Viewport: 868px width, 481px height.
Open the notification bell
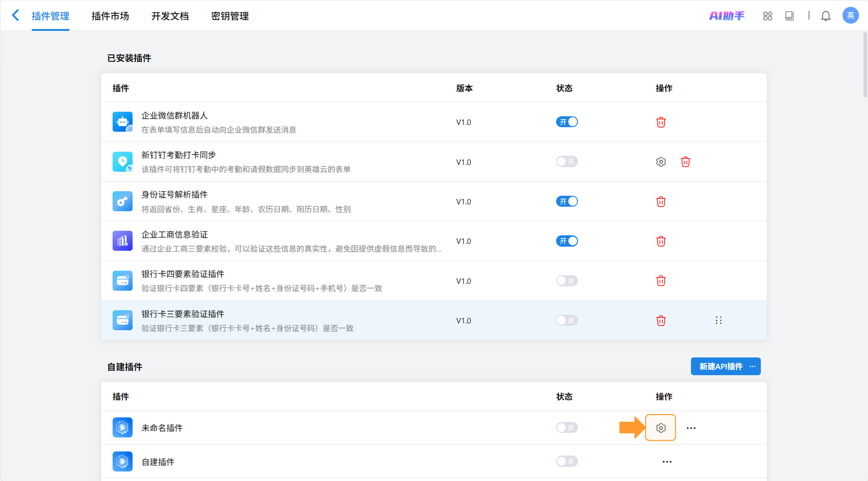826,16
